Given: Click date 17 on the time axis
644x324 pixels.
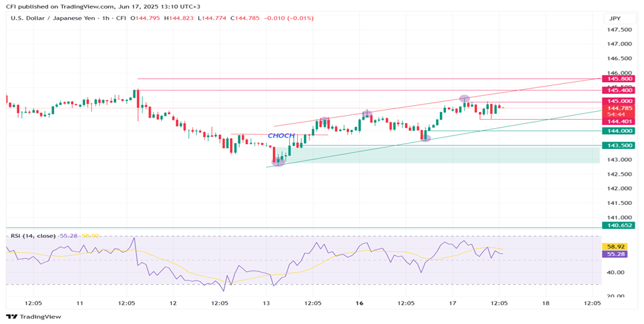Looking at the screenshot, I should 452,304.
